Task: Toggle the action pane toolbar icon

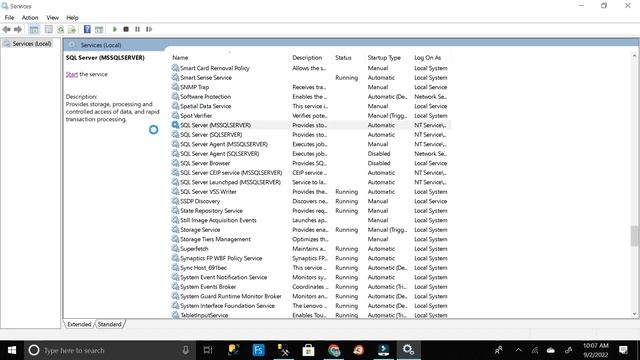Action: [99, 29]
